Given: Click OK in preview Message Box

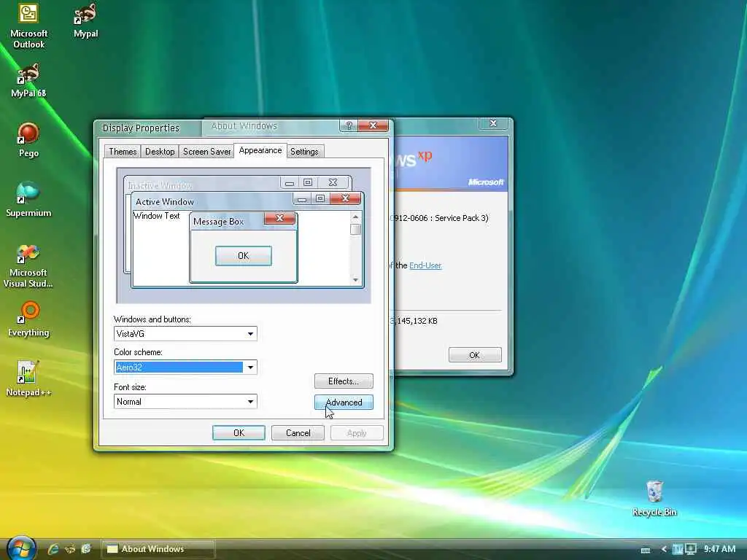Looking at the screenshot, I should (x=244, y=256).
